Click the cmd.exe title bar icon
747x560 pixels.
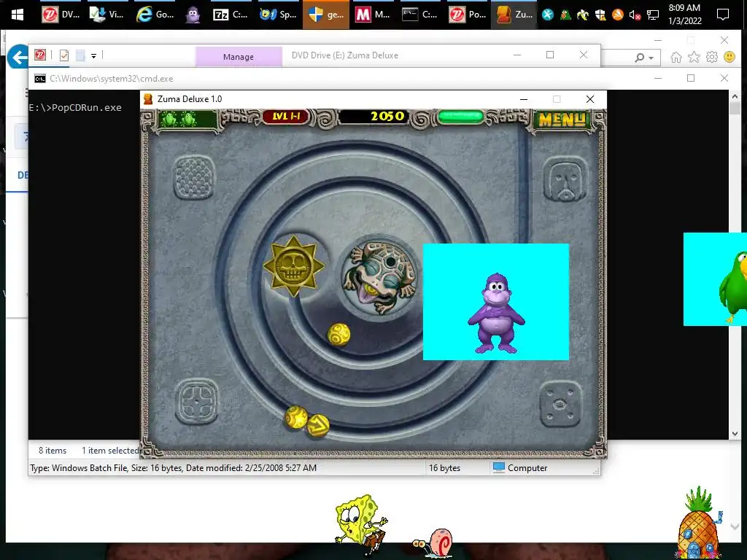coord(40,79)
